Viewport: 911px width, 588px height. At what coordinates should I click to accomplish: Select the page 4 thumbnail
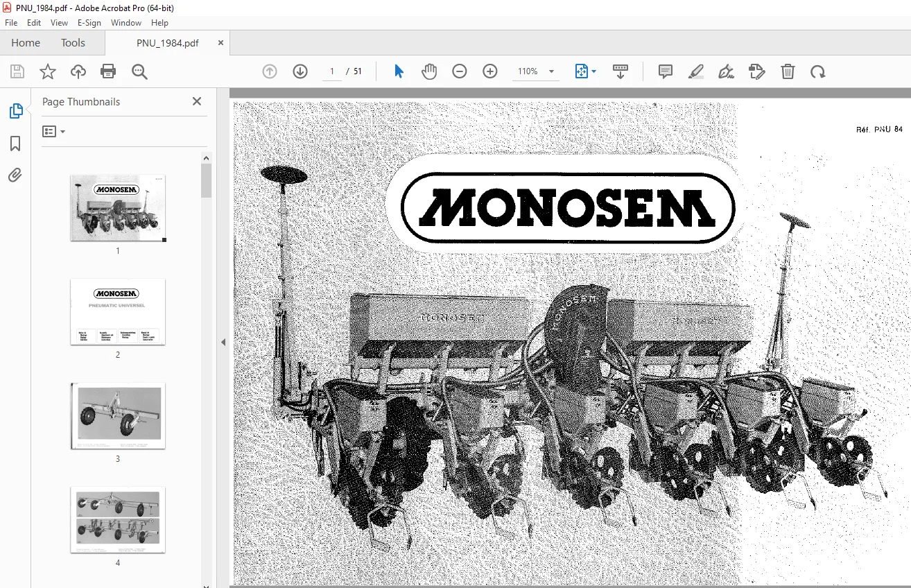(118, 519)
